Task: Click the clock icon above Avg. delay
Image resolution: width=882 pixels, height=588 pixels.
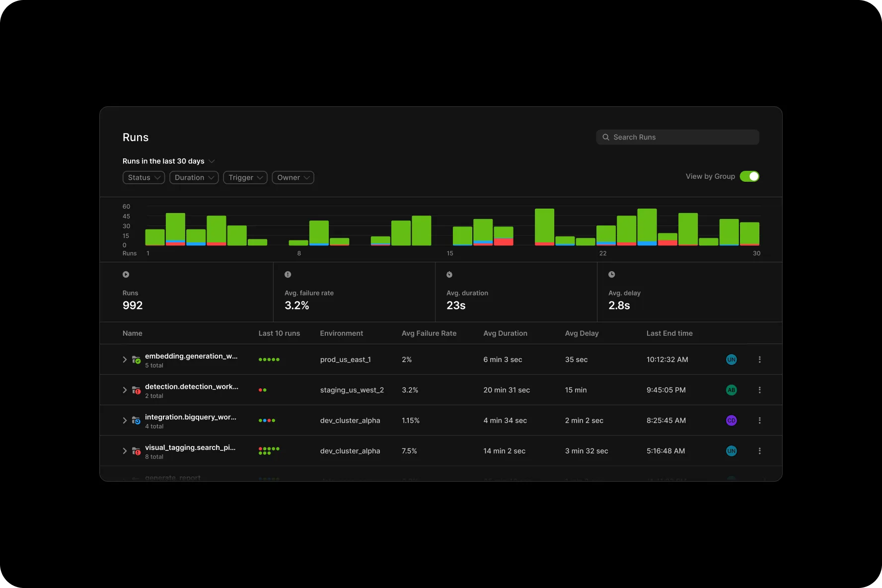Action: 611,274
